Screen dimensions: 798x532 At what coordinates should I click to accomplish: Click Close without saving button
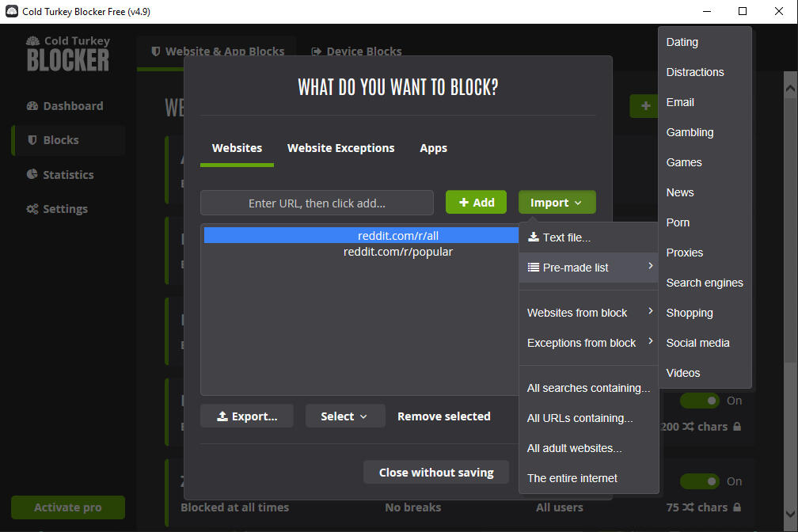coord(436,473)
